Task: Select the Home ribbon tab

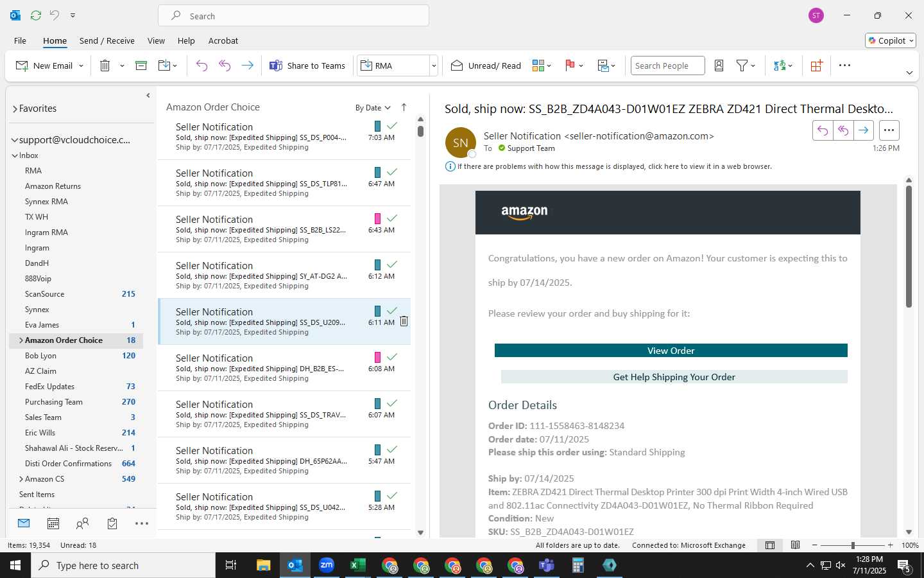Action: click(55, 40)
